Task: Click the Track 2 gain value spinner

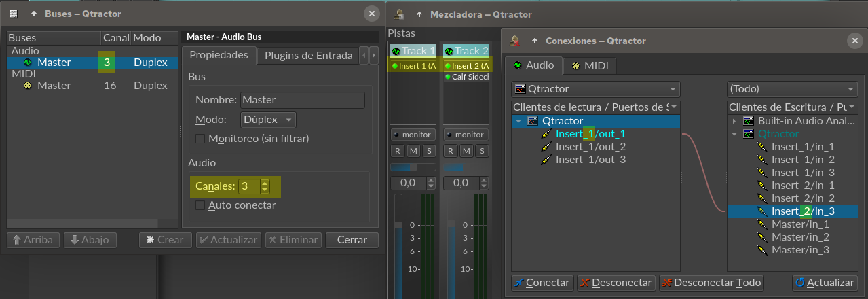Action: coord(466,183)
